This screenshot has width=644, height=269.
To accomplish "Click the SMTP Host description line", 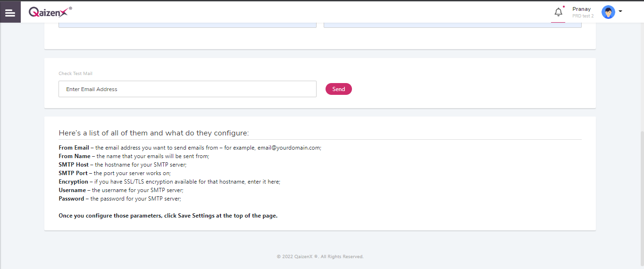I will tap(123, 165).
